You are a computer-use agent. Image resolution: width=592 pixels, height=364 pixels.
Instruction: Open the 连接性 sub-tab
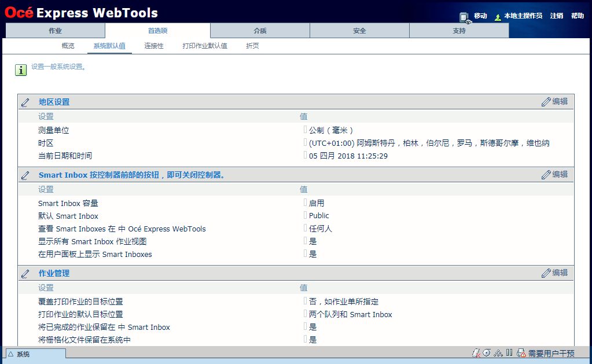(x=154, y=46)
